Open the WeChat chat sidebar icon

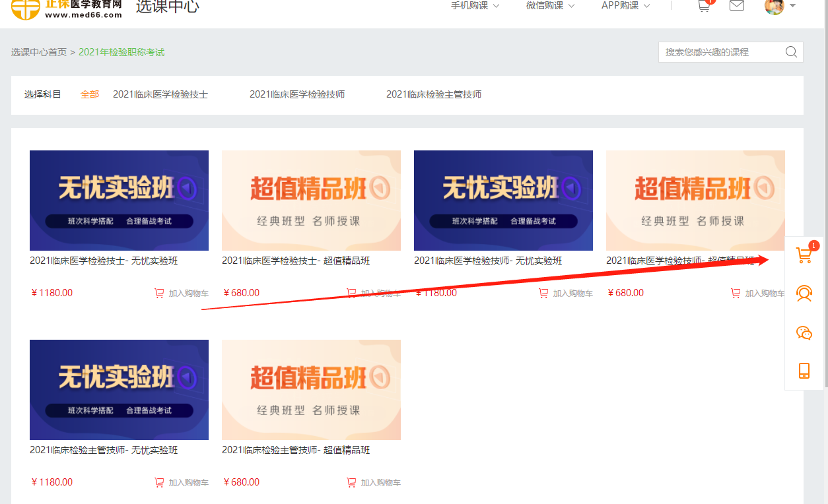[x=804, y=332]
